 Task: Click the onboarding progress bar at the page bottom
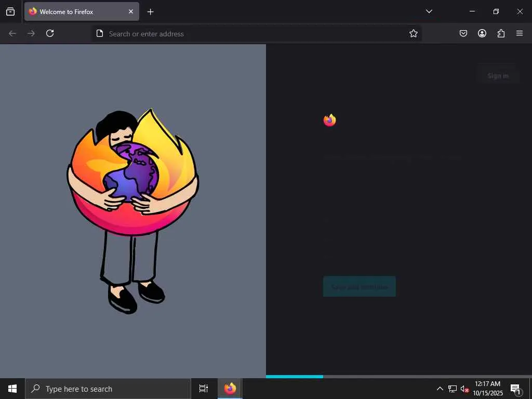tap(399, 376)
